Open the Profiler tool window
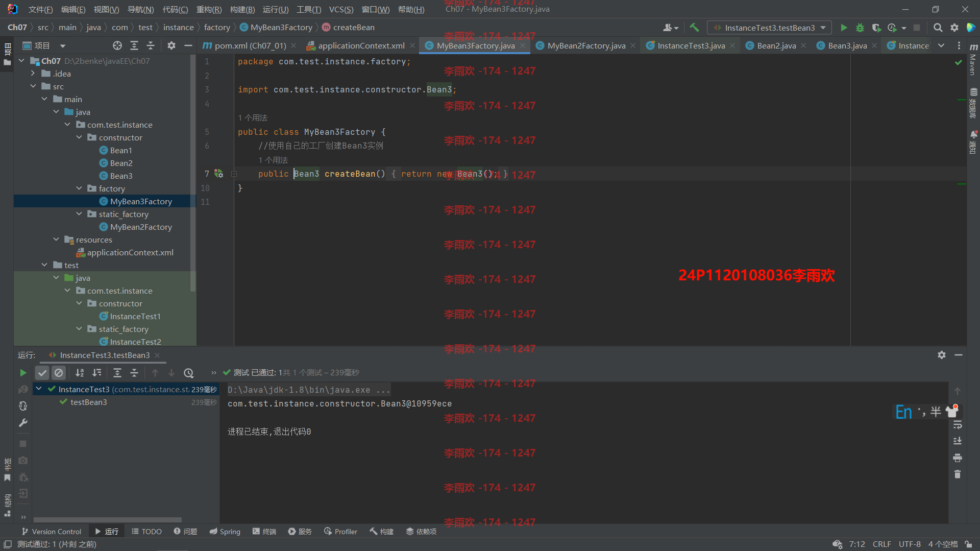The height and width of the screenshot is (551, 980). coord(341,532)
